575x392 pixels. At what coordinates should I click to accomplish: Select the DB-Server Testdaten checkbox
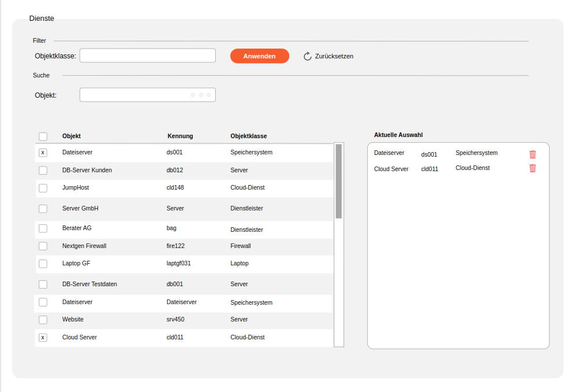coord(43,284)
